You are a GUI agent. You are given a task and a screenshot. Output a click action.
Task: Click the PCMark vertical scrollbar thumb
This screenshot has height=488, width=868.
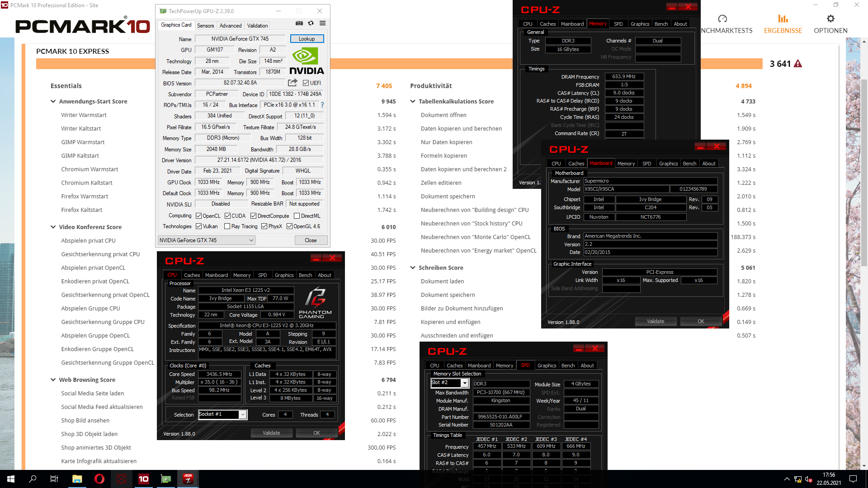point(864,172)
